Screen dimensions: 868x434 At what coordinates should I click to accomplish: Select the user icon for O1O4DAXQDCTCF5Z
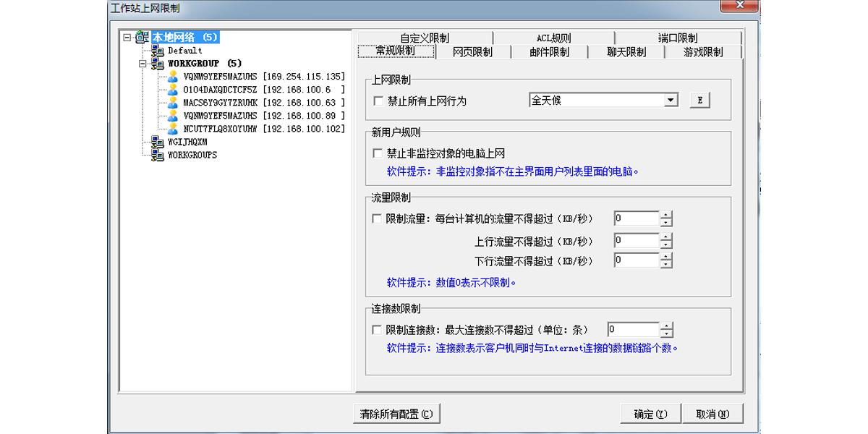pos(171,90)
